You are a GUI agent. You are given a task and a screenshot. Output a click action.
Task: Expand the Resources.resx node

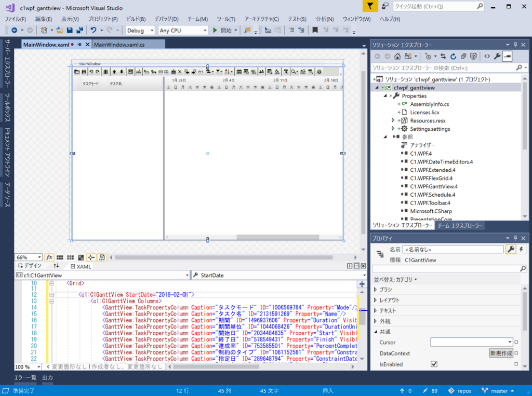(393, 120)
